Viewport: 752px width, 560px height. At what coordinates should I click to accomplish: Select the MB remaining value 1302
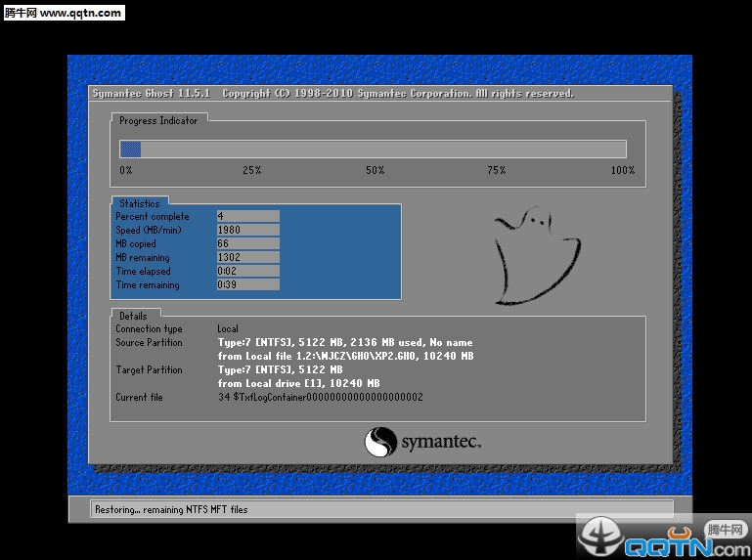248,257
